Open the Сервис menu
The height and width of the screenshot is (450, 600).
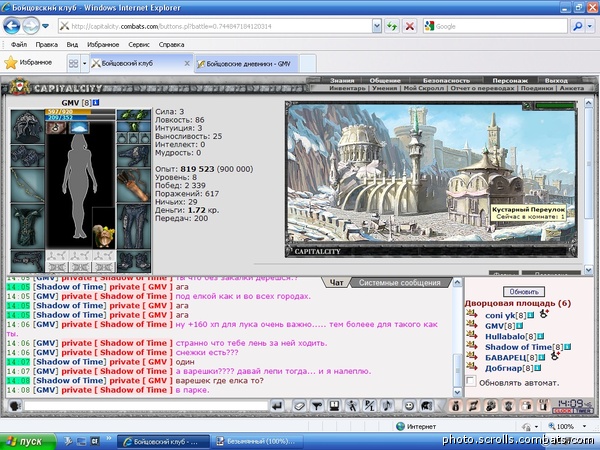(139, 44)
